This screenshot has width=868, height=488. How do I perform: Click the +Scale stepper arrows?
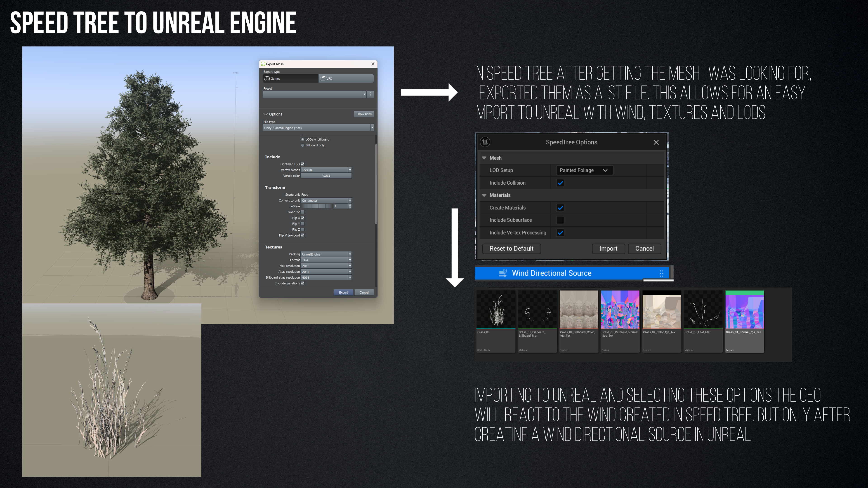click(350, 206)
